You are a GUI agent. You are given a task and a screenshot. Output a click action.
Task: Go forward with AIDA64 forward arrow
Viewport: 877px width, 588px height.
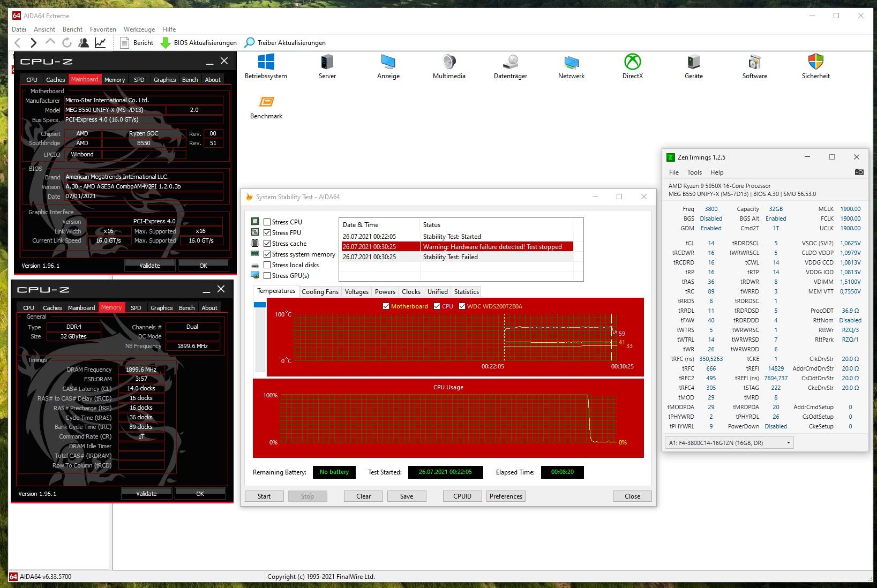pos(34,43)
